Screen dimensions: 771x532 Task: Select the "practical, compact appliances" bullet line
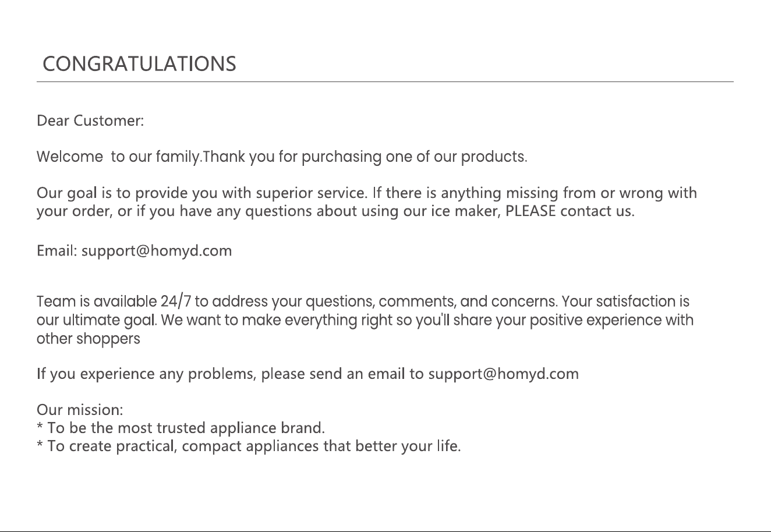[249, 446]
